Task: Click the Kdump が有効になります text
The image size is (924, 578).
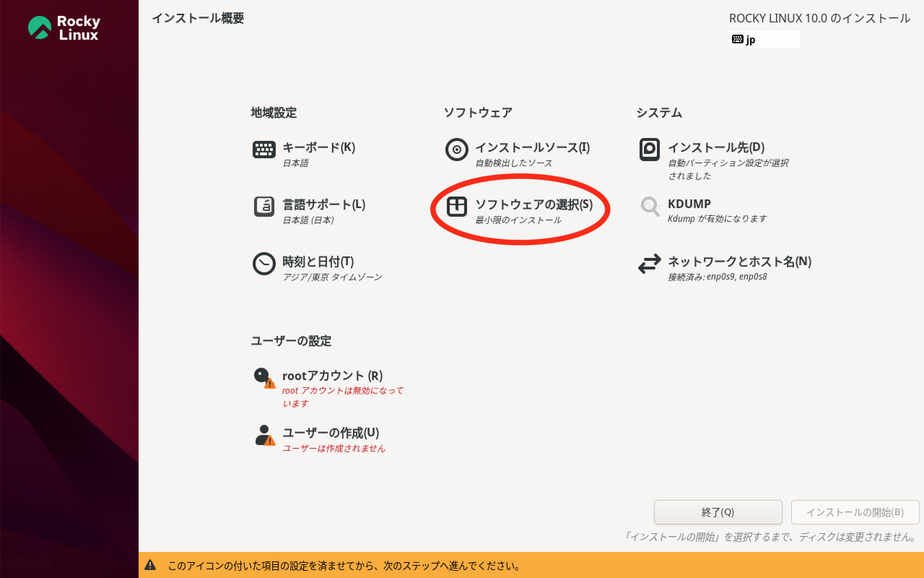Action: pyautogui.click(x=717, y=219)
